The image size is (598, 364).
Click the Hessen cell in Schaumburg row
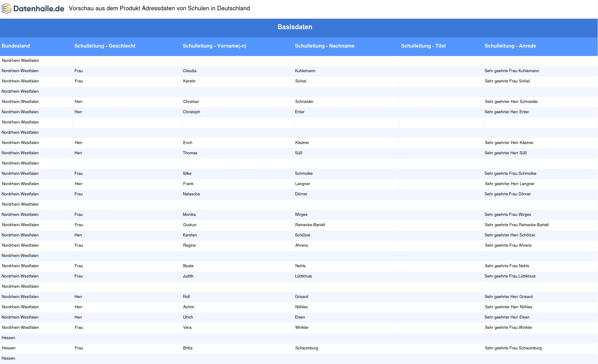click(x=9, y=348)
